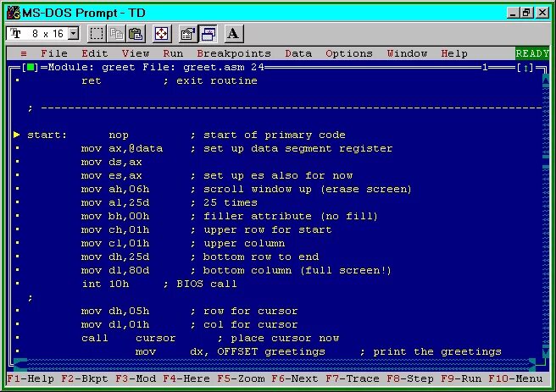The image size is (556, 392).
Task: Click F9-Run in status line
Action: tap(461, 378)
